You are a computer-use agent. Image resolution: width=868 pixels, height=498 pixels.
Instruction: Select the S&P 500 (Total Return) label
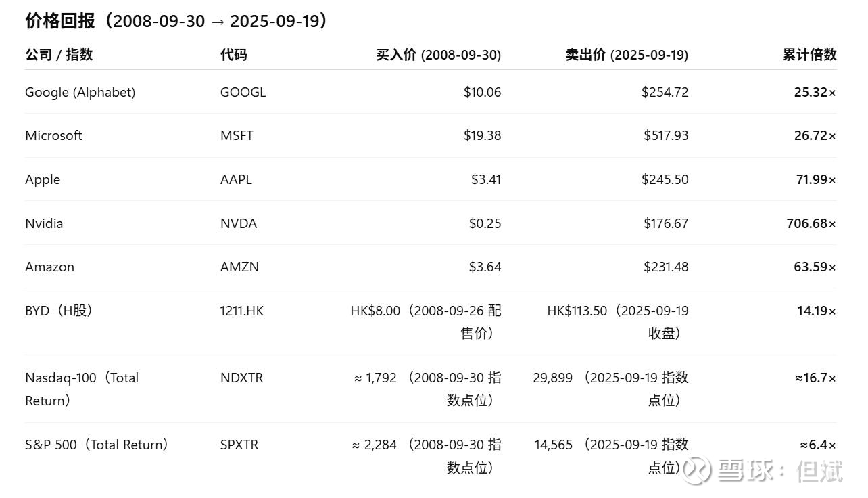[96, 445]
